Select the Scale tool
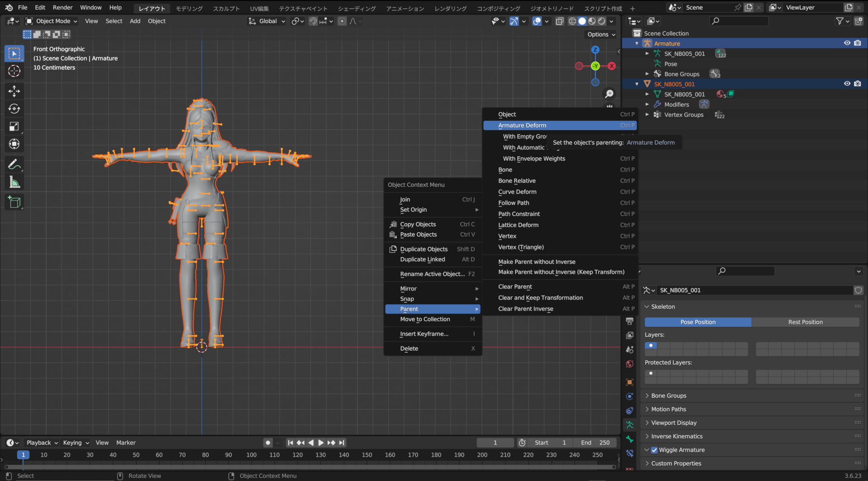868x481 pixels. tap(14, 126)
